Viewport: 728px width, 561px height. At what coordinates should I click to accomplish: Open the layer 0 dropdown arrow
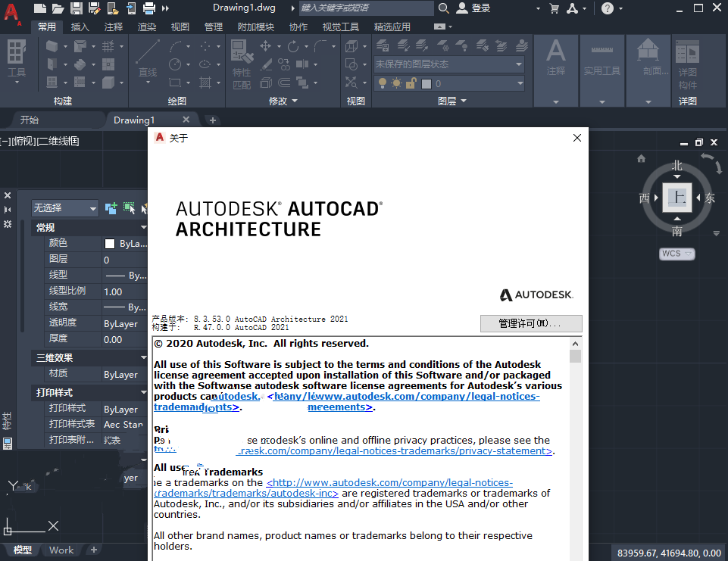pos(520,83)
